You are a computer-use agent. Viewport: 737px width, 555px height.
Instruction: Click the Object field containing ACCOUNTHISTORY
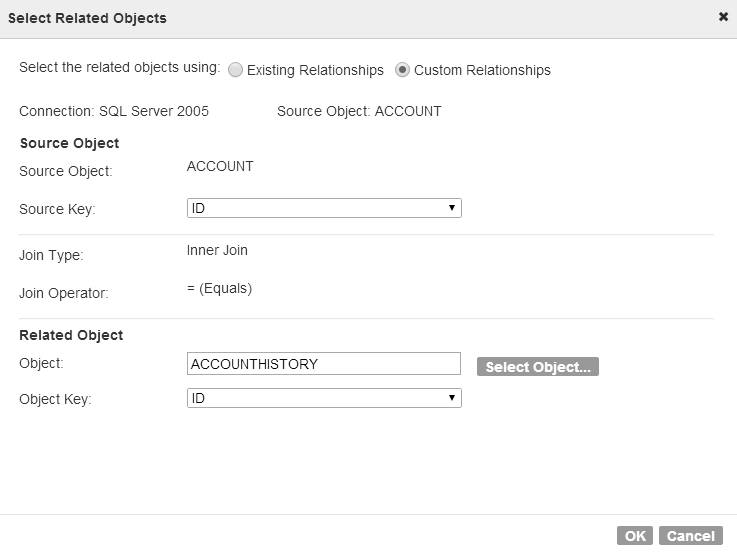coord(324,364)
